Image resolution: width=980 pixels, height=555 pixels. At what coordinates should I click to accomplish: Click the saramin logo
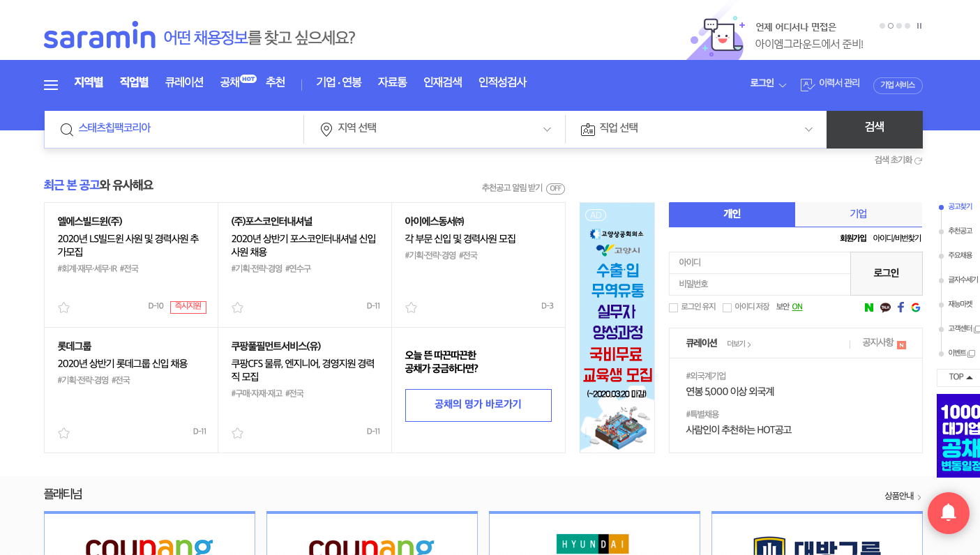[x=100, y=36]
